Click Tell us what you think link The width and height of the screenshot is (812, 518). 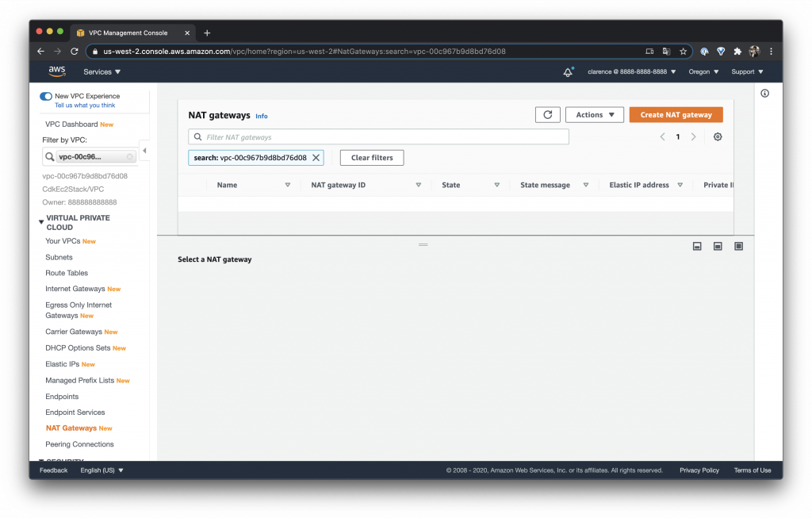85,106
